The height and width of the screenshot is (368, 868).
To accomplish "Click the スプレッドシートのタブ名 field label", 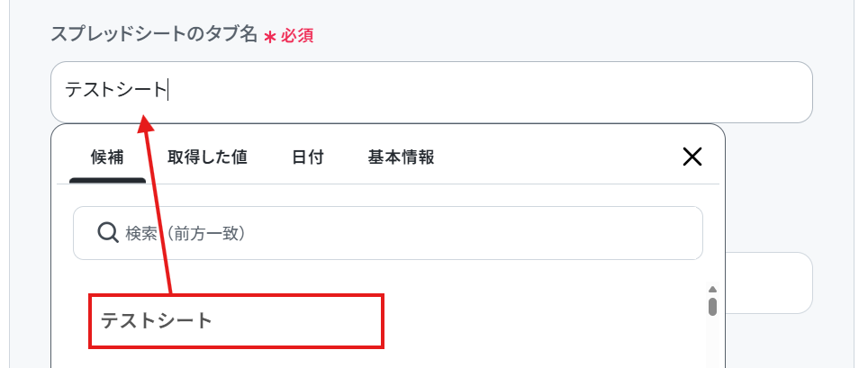I will tap(154, 35).
